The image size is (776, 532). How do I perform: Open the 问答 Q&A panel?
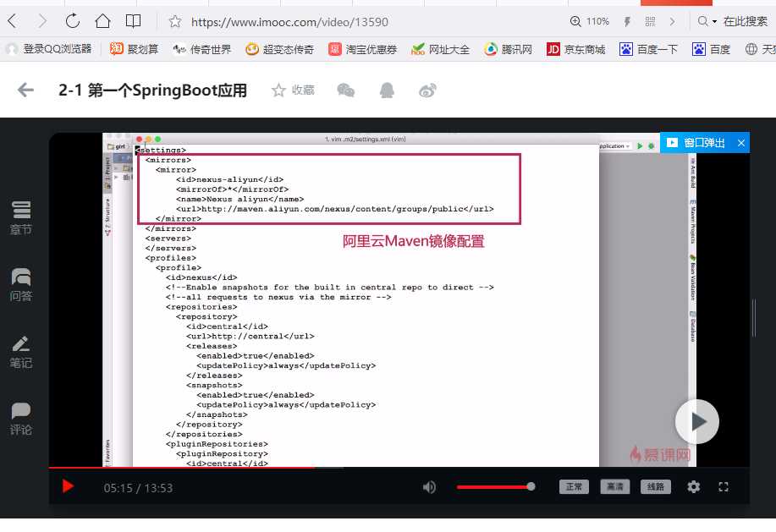21,285
